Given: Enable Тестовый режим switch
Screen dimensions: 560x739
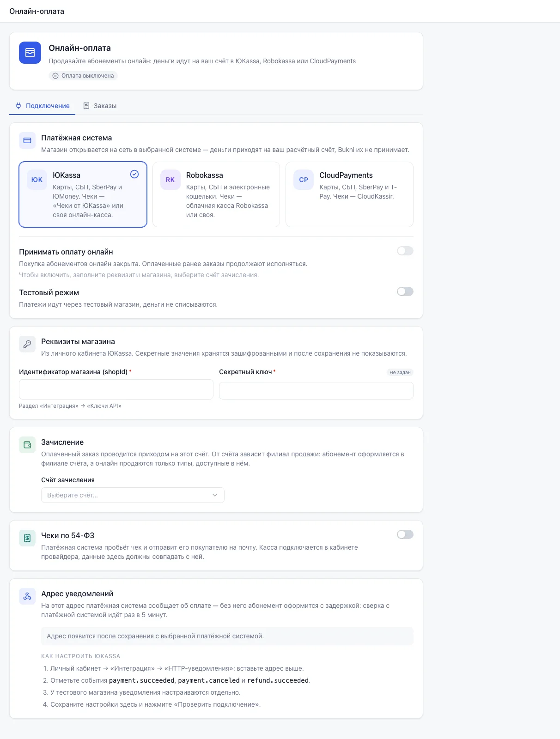Looking at the screenshot, I should [405, 291].
